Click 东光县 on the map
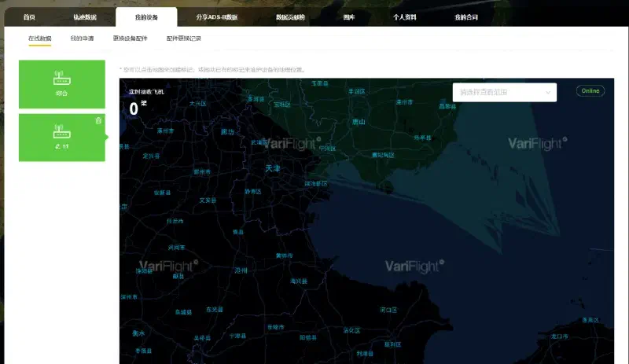 click(215, 310)
